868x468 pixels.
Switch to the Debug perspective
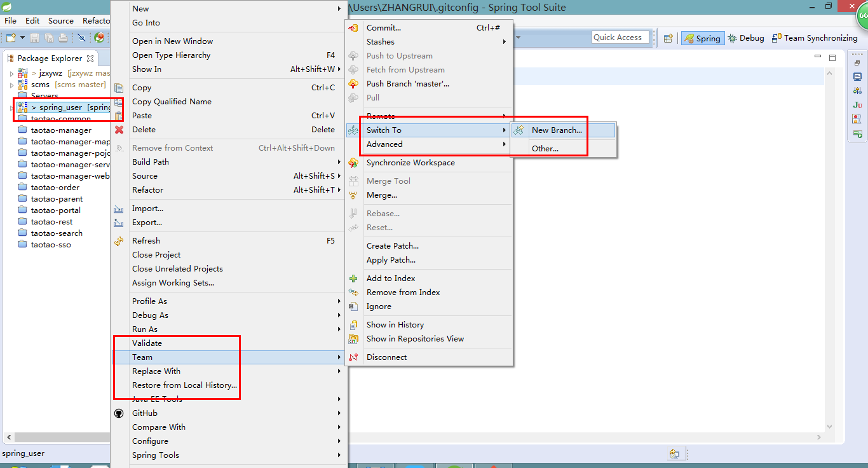point(746,38)
